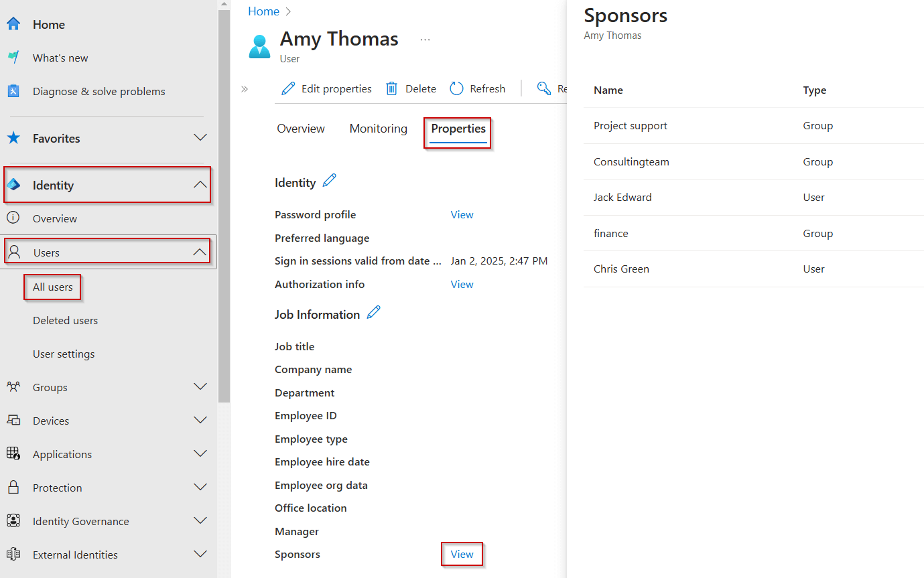This screenshot has width=924, height=578.
Task: Switch to the Monitoring tab
Action: click(378, 129)
